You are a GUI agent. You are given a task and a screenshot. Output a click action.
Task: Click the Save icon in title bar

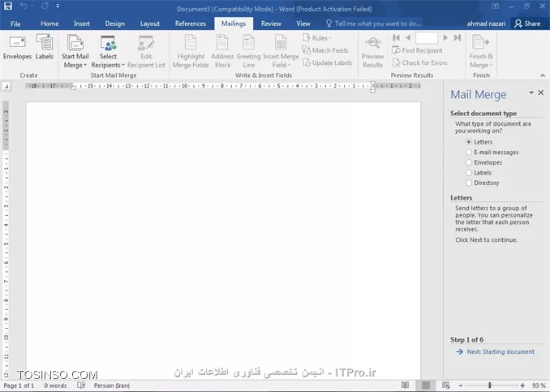click(8, 6)
